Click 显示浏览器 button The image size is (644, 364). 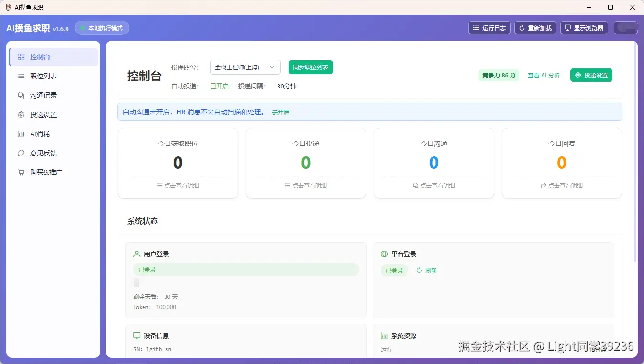(x=584, y=28)
